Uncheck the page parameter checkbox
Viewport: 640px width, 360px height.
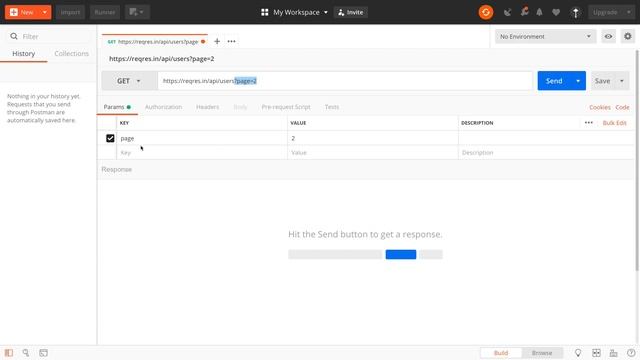point(110,138)
